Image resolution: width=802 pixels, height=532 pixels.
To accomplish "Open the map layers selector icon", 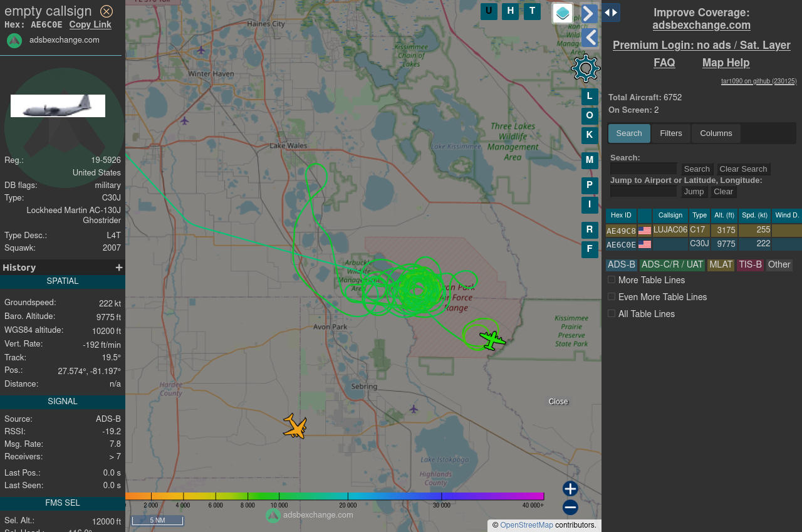I will click(563, 13).
